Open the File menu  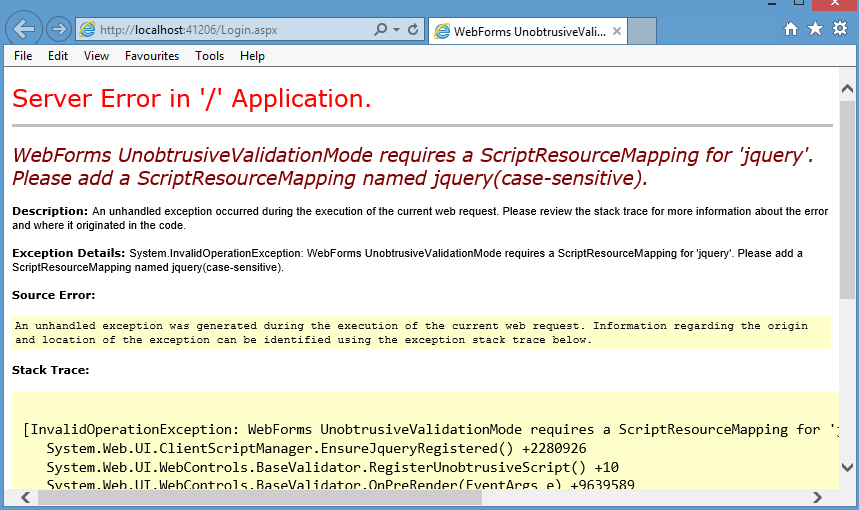click(x=23, y=56)
